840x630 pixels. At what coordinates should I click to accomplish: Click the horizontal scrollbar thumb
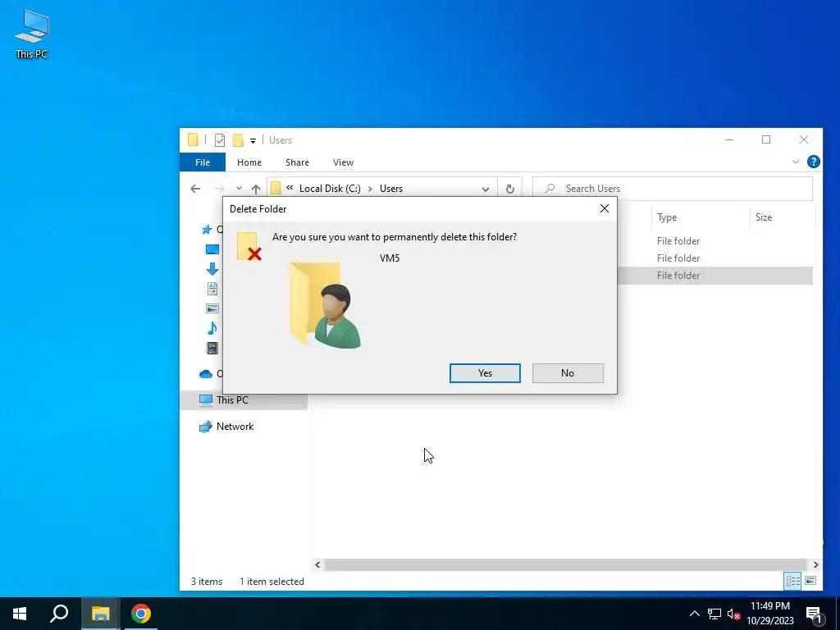coord(566,564)
